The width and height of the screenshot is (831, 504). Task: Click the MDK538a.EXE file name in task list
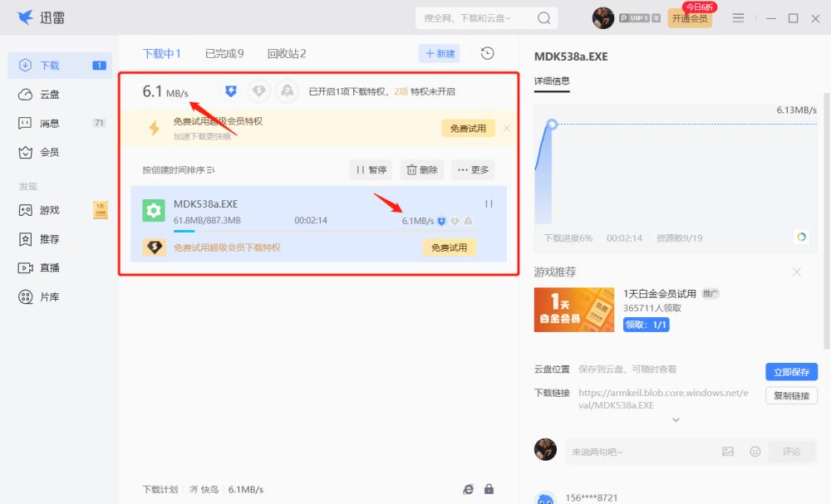[205, 203]
